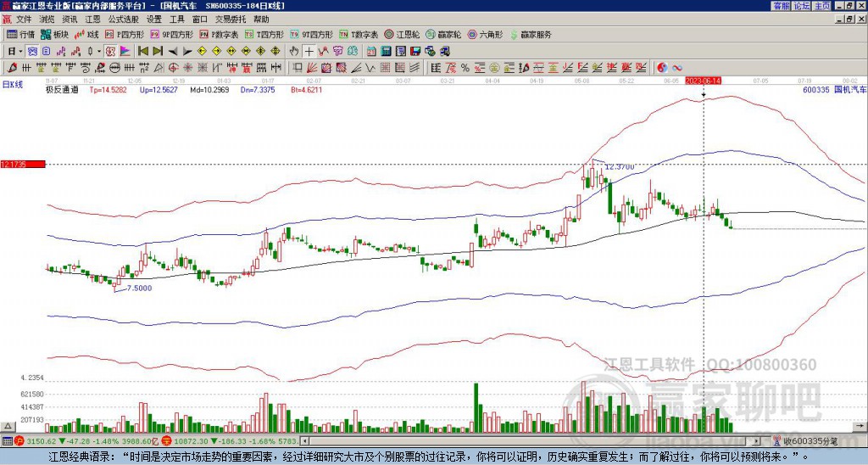The image size is (868, 465).
Task: Click the calendar icon
Action: coord(371,52)
